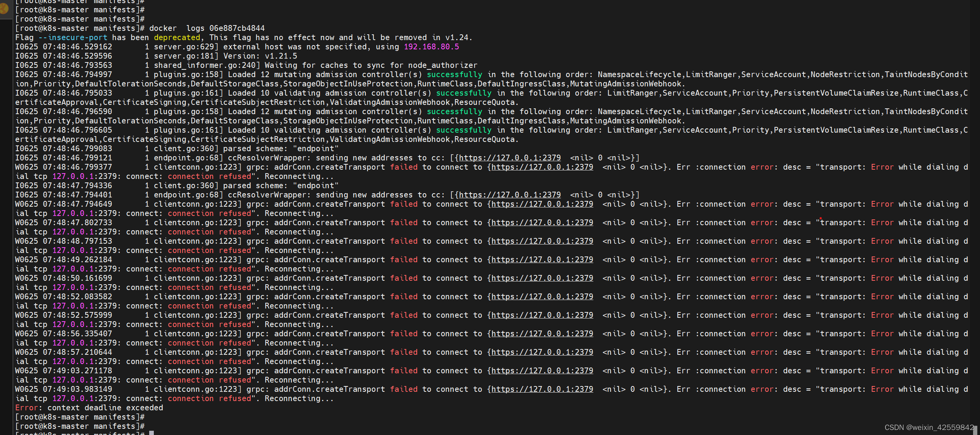Open the etcd URL link on 07:48:47.794401 line
The image size is (980, 435).
509,195
